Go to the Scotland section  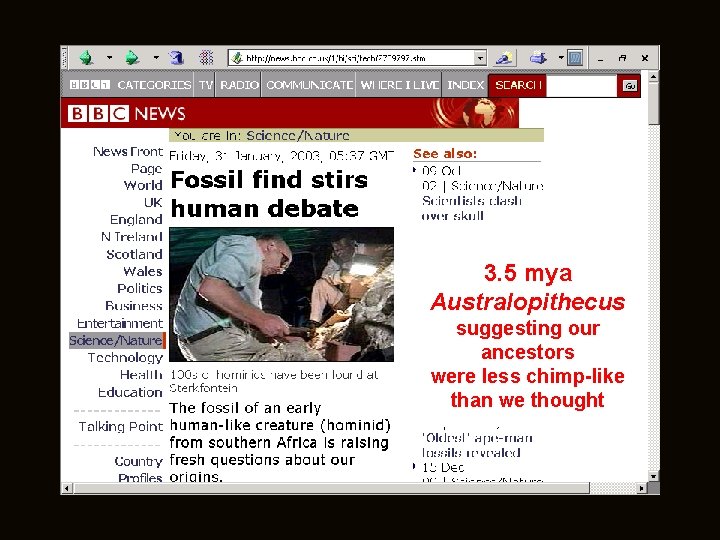tap(134, 254)
